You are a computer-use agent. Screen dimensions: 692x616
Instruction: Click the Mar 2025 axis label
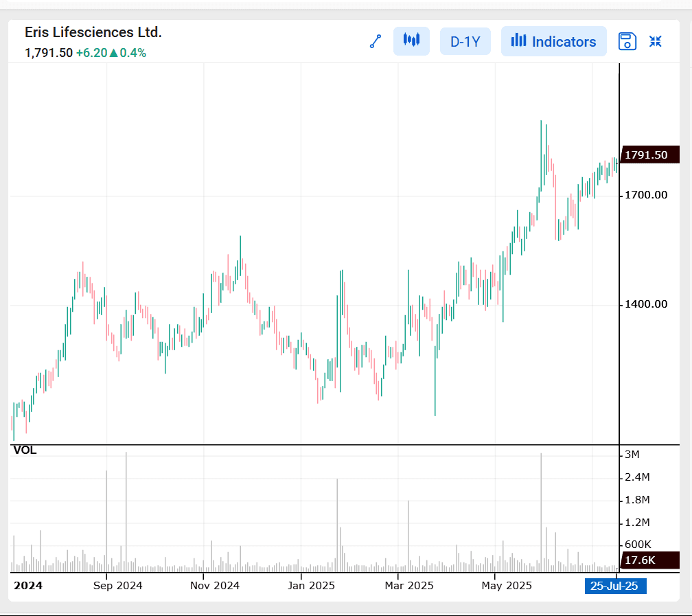tap(409, 586)
